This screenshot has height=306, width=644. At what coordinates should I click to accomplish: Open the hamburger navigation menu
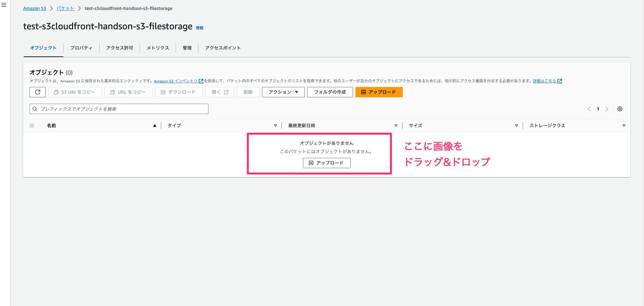tap(4, 5)
